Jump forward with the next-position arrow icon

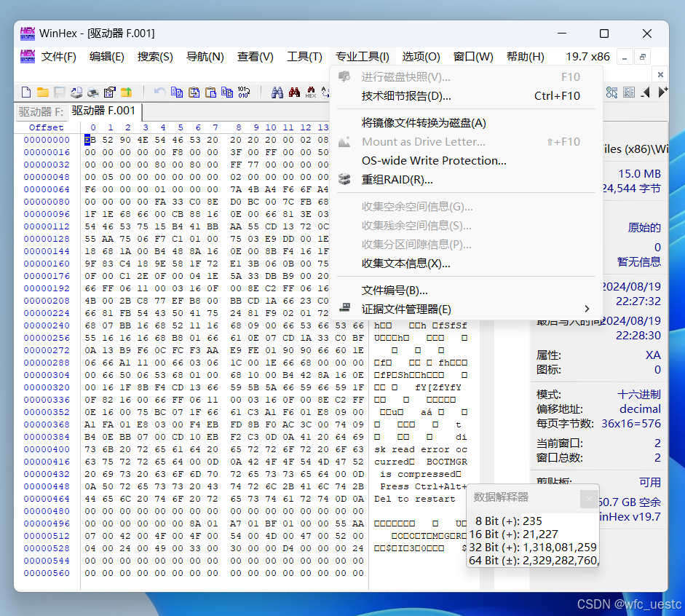pos(662,92)
